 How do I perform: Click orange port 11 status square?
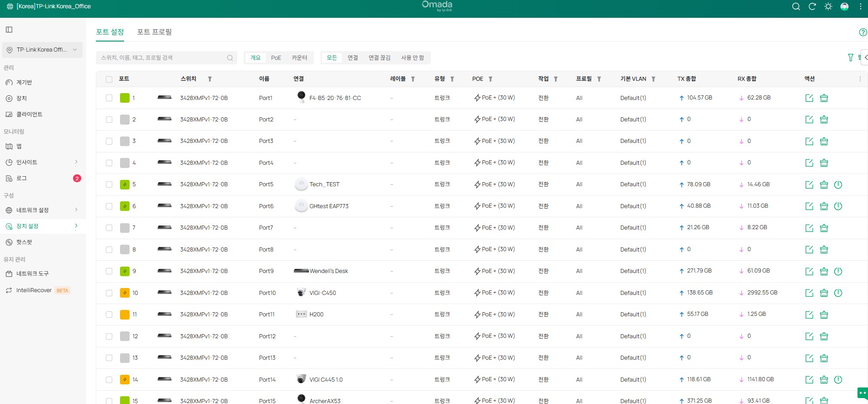coord(125,315)
